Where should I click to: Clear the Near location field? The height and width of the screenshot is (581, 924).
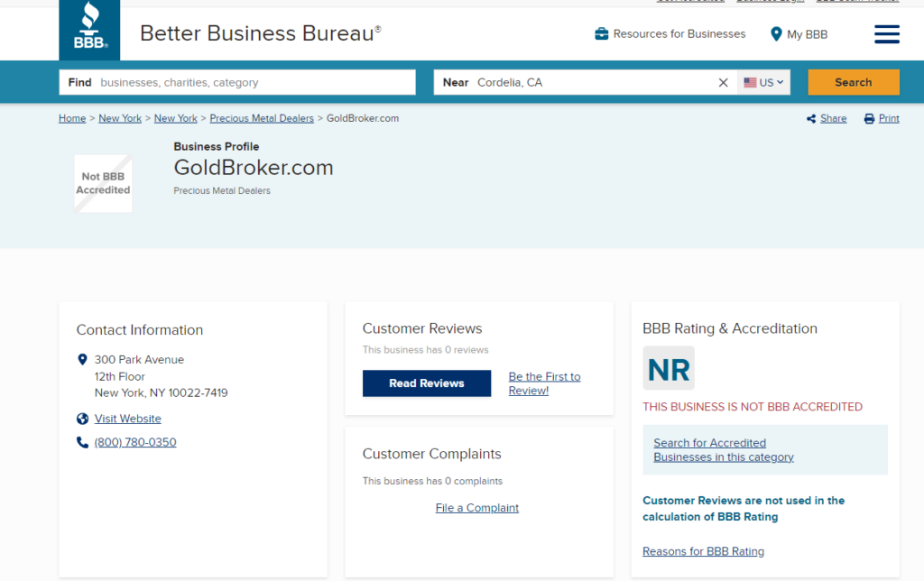click(723, 82)
